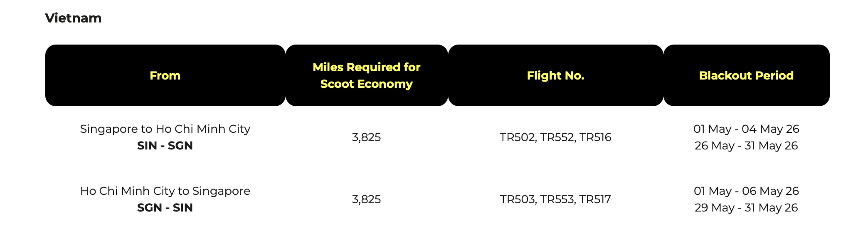Click the 01 May - 06 May 26 blackout date
The image size is (868, 249).
[x=746, y=191]
